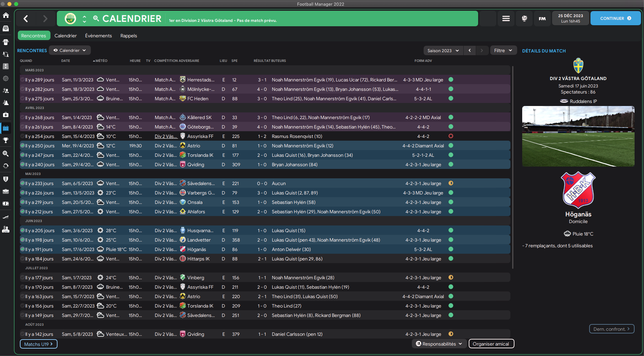Image resolution: width=644 pixels, height=356 pixels.
Task: Open the Home screen from sidebar
Action: pyautogui.click(x=6, y=15)
